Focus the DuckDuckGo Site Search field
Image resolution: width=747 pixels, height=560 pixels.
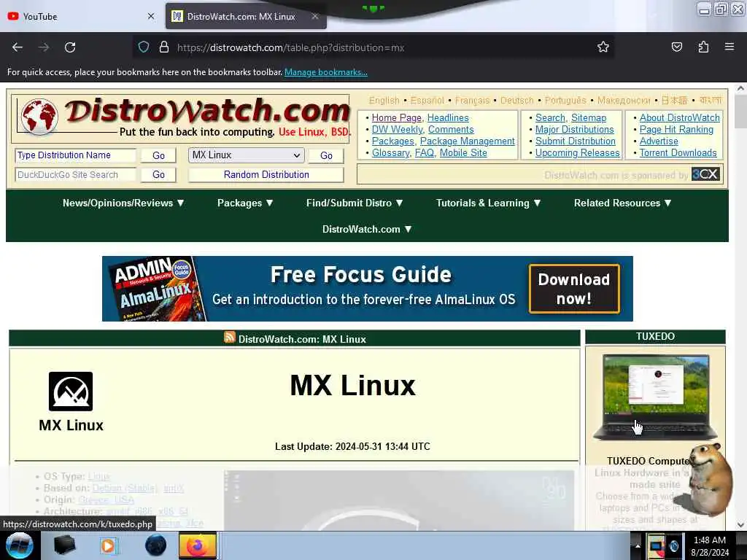(x=75, y=175)
